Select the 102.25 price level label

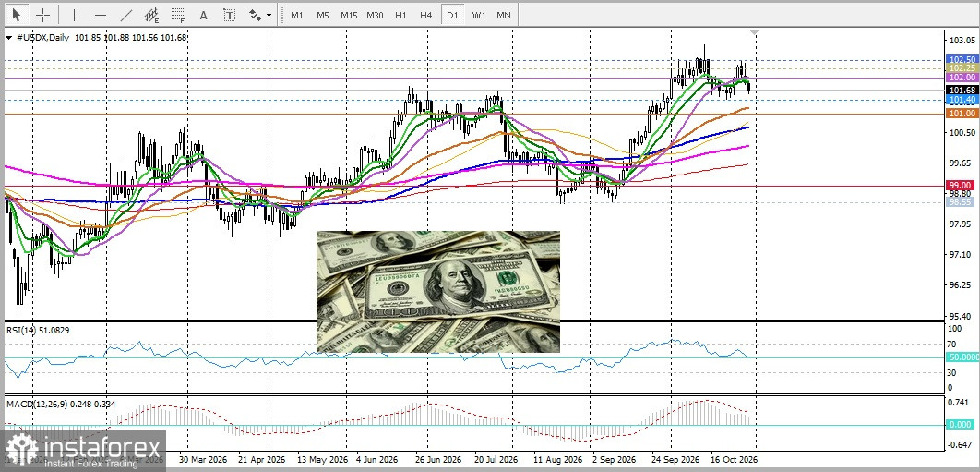pyautogui.click(x=962, y=67)
